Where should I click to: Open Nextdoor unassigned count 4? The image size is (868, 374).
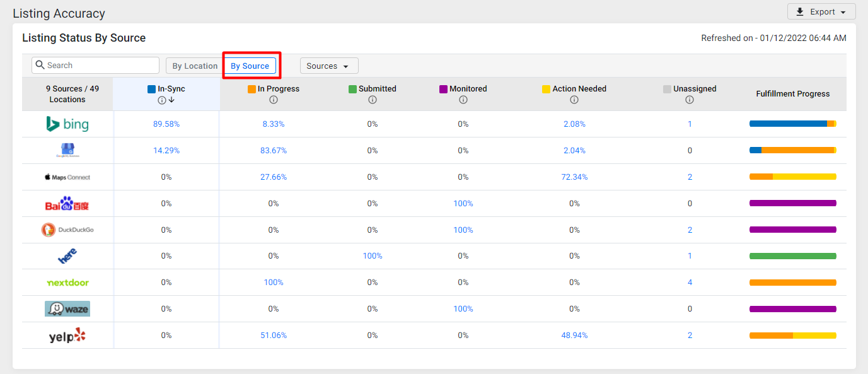(x=690, y=283)
